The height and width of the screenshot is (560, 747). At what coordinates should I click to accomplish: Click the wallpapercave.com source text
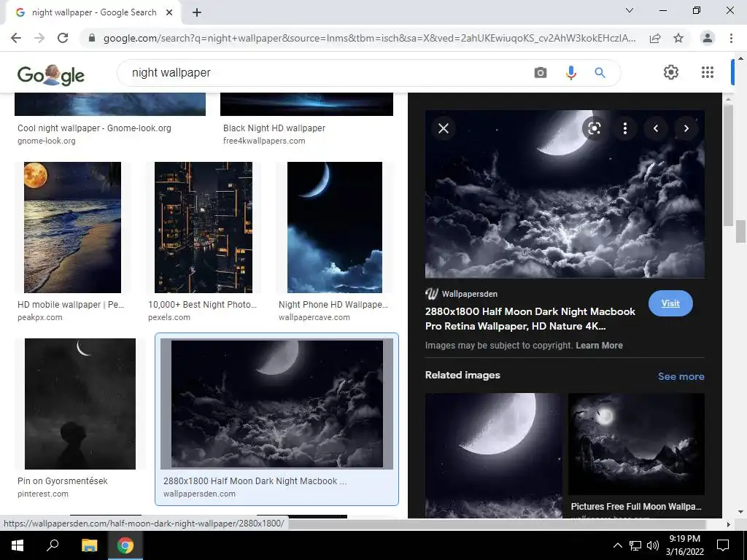pos(314,317)
